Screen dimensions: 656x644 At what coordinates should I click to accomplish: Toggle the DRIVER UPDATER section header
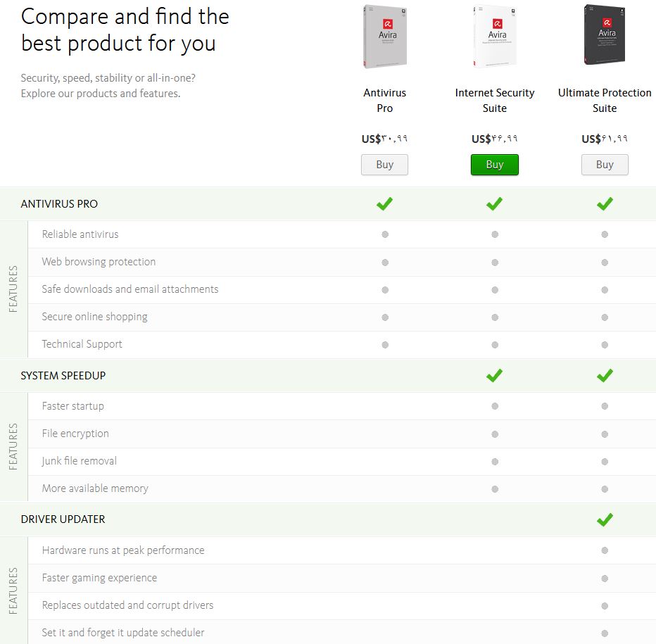click(63, 519)
